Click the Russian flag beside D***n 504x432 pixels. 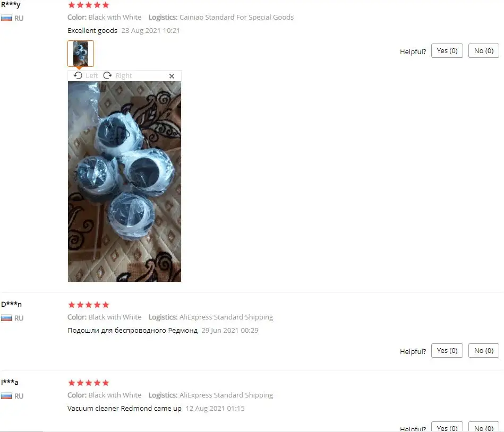point(6,318)
